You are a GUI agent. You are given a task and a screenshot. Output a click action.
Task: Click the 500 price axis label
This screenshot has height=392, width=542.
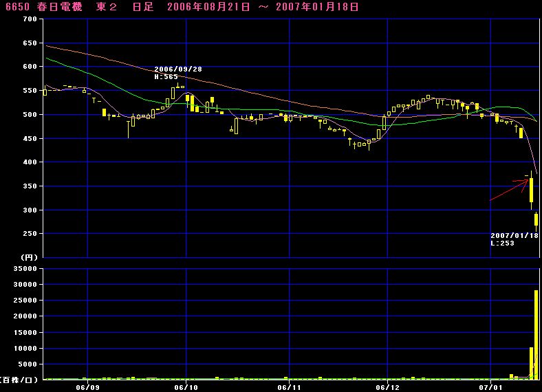[x=30, y=114]
